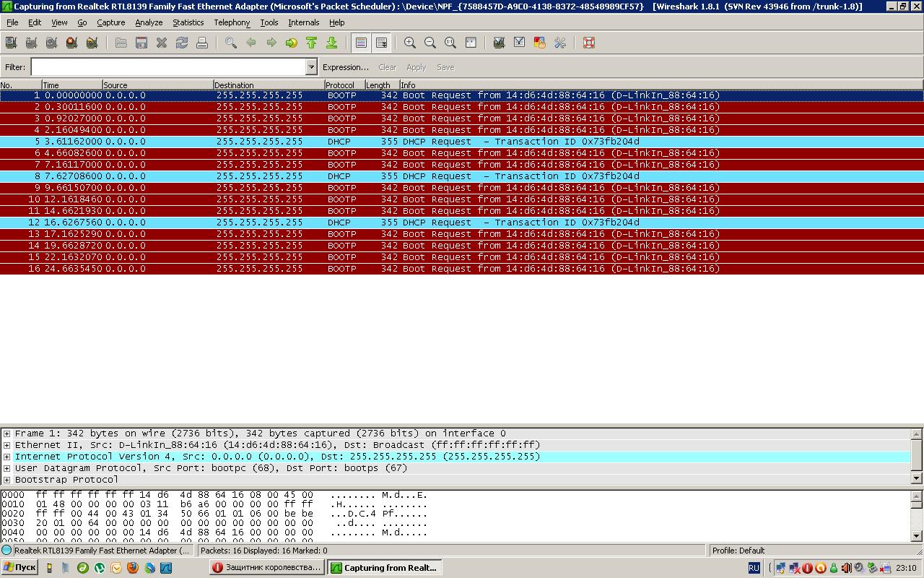Restart the running live capture
The width and height of the screenshot is (924, 578).
[x=92, y=43]
